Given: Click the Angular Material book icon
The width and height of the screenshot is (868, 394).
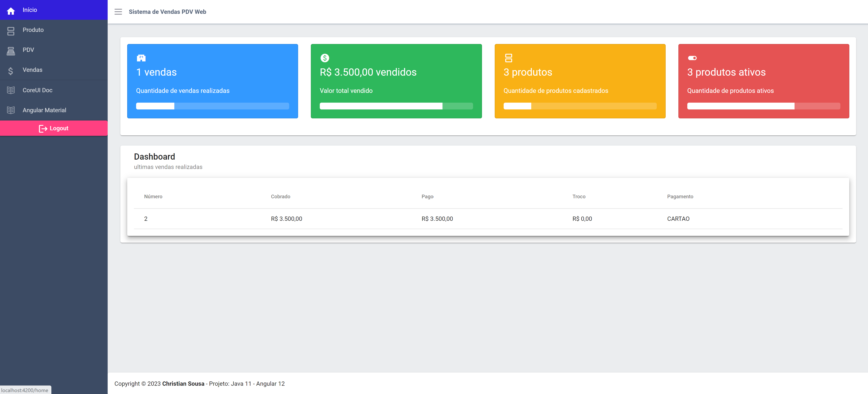Looking at the screenshot, I should (11, 110).
